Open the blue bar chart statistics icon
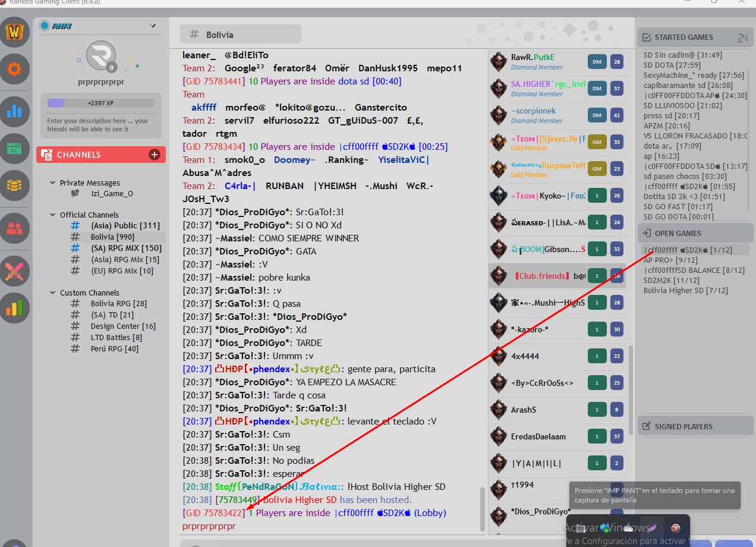Screen dimensions: 756x547 coord(15,111)
